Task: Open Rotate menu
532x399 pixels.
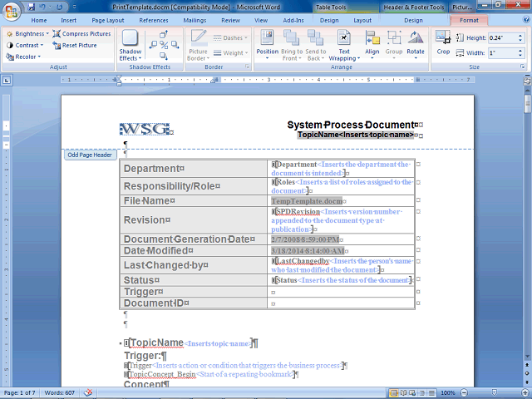Action: [x=416, y=45]
